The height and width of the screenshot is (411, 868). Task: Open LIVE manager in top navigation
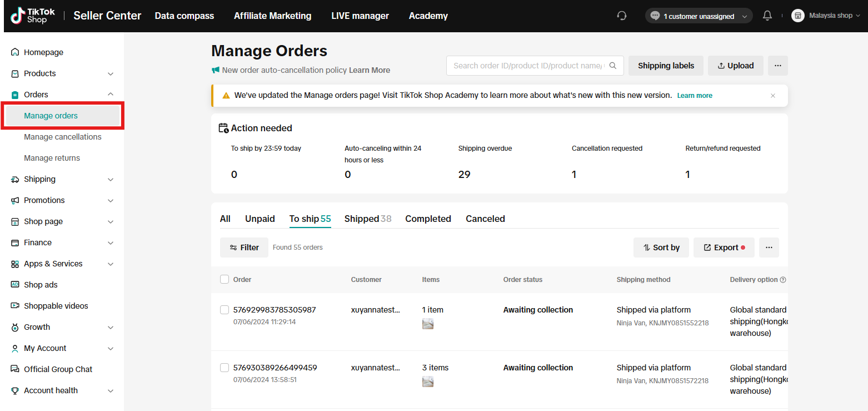click(x=360, y=16)
